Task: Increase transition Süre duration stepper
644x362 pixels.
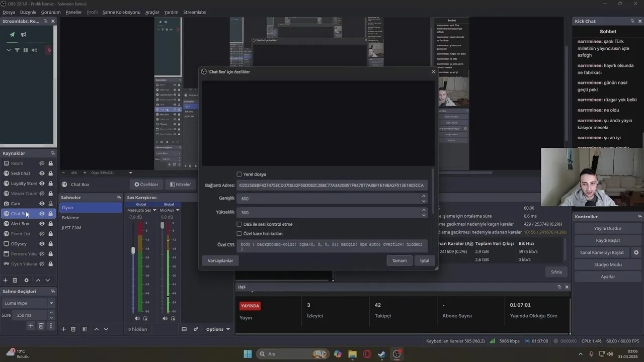Action: coord(51,313)
